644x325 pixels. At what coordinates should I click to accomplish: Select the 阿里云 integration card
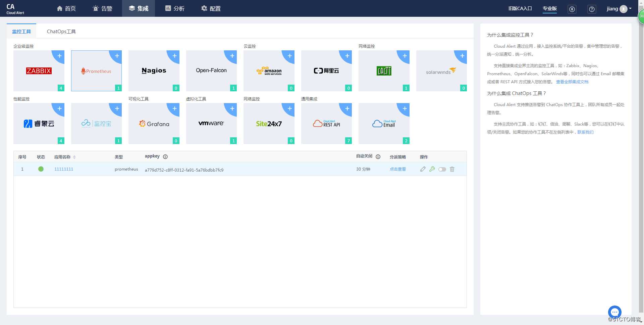(x=326, y=71)
